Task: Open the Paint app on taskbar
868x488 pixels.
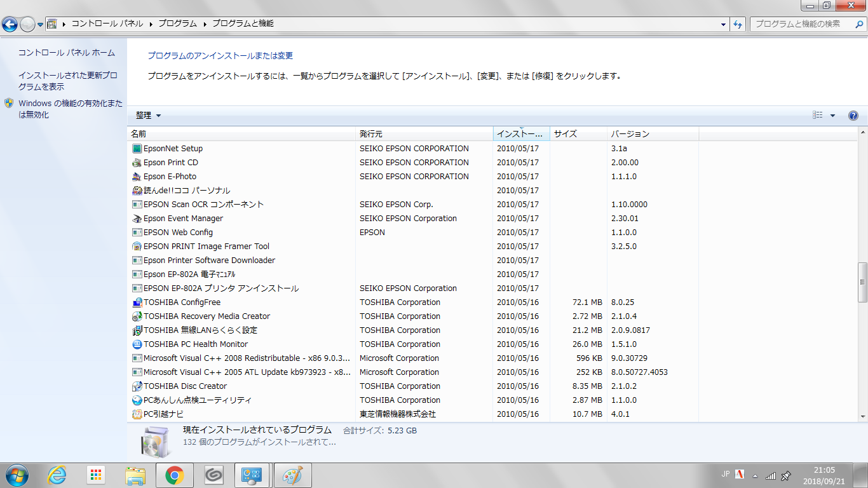Action: tap(292, 475)
